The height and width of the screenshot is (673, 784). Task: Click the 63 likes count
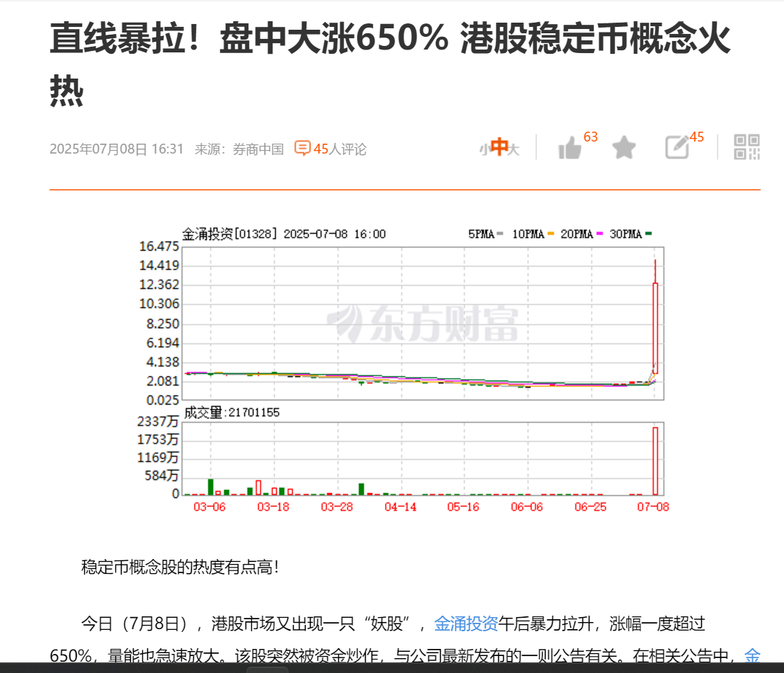coord(591,137)
